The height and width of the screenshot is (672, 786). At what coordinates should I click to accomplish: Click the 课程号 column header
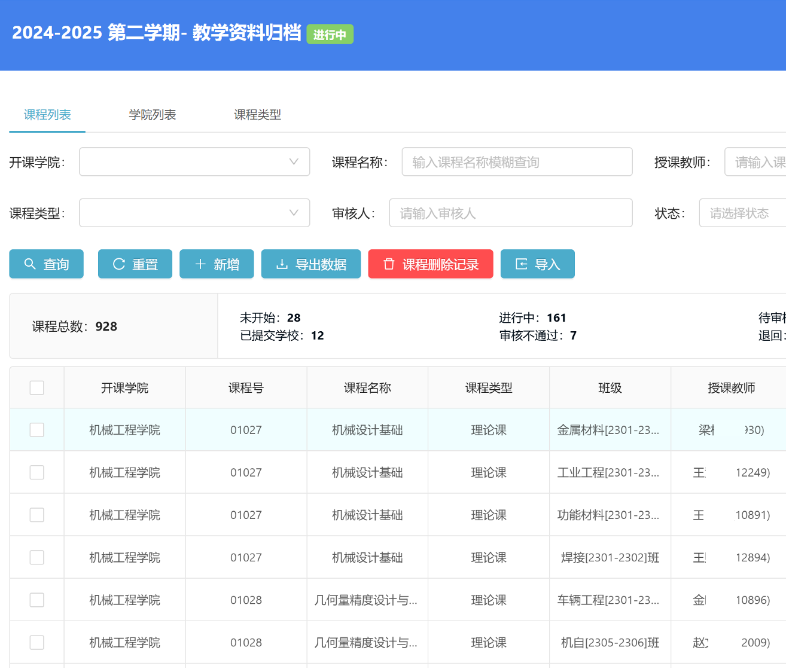tap(246, 388)
